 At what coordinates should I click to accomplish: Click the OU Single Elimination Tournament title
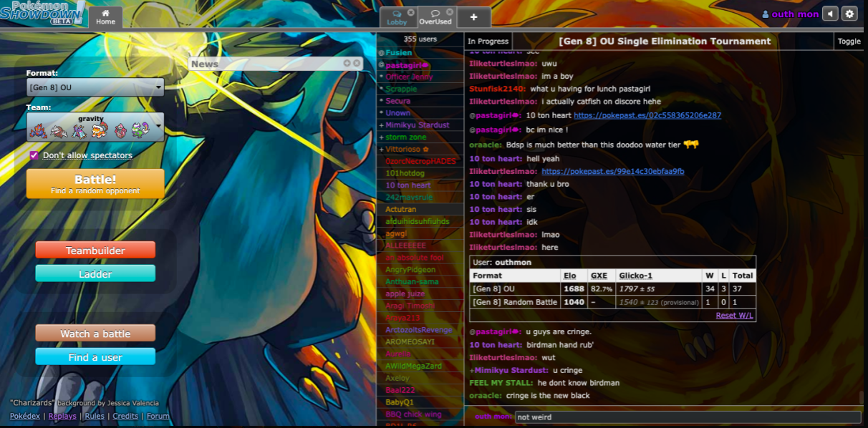(x=665, y=42)
